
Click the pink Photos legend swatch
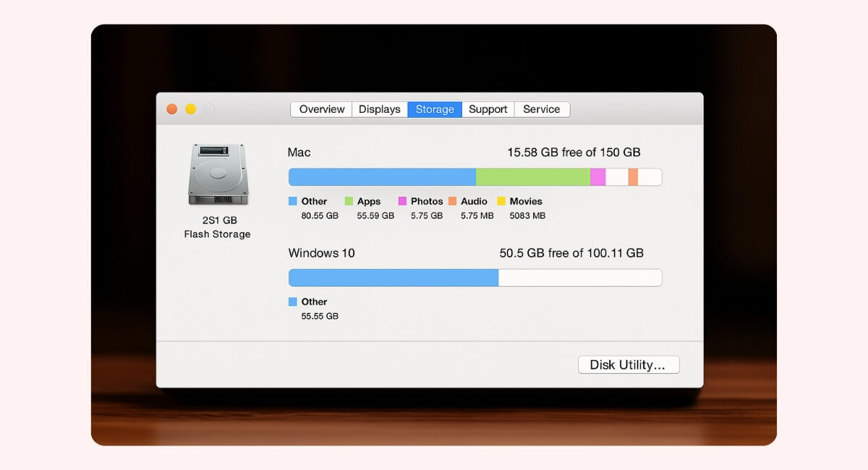(x=402, y=201)
